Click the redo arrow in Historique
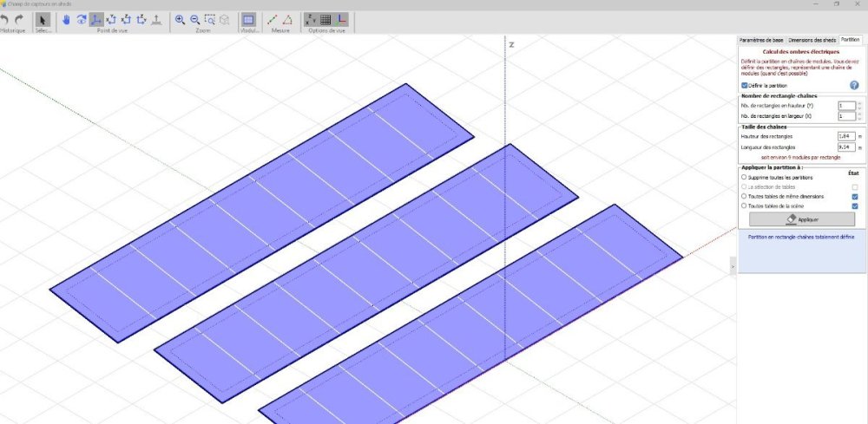This screenshot has width=868, height=424. (19, 19)
